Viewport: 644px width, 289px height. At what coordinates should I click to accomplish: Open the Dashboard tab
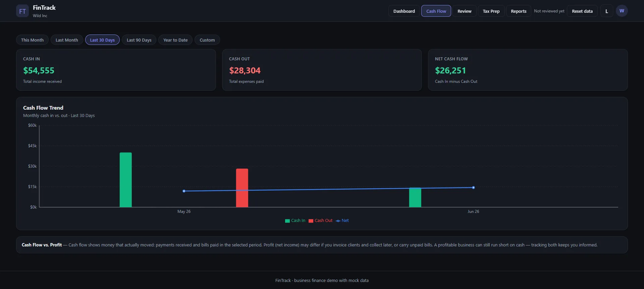[x=404, y=11]
